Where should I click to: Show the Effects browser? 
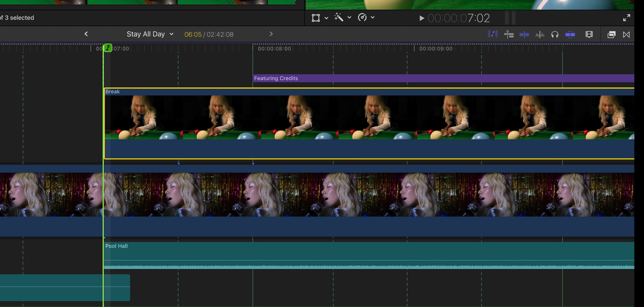pyautogui.click(x=611, y=34)
